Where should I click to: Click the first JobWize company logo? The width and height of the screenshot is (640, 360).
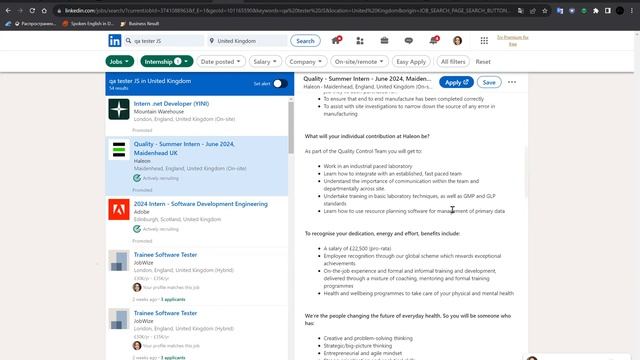point(119,260)
